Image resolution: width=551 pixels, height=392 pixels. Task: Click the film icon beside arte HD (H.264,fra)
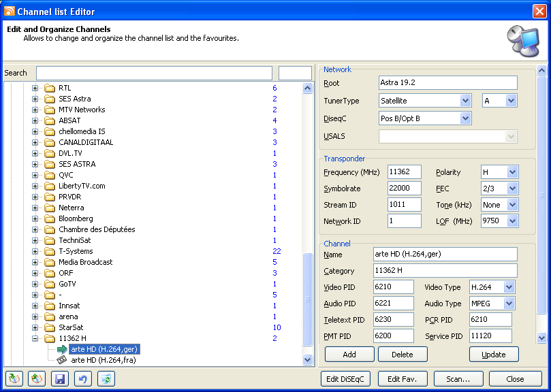coord(61,360)
